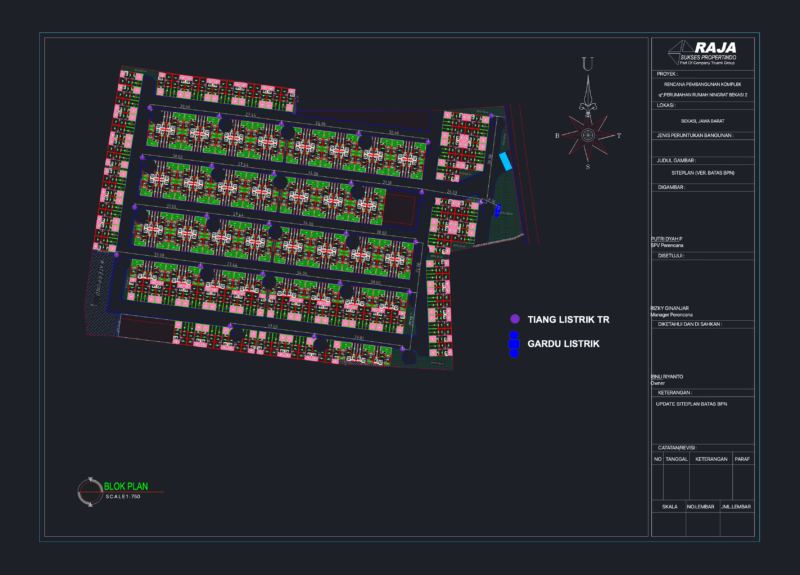800x575 pixels.
Task: Select the BEKASI, JAWA BARAT text
Action: coord(703,121)
